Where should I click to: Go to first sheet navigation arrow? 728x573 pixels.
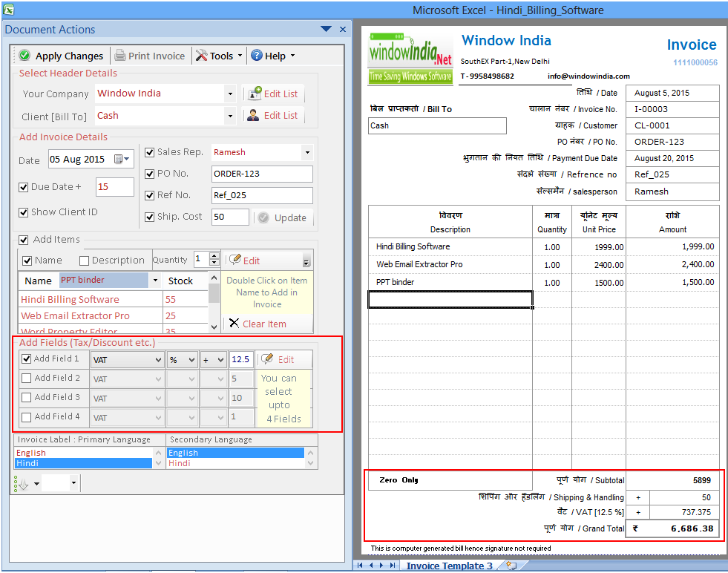point(360,565)
